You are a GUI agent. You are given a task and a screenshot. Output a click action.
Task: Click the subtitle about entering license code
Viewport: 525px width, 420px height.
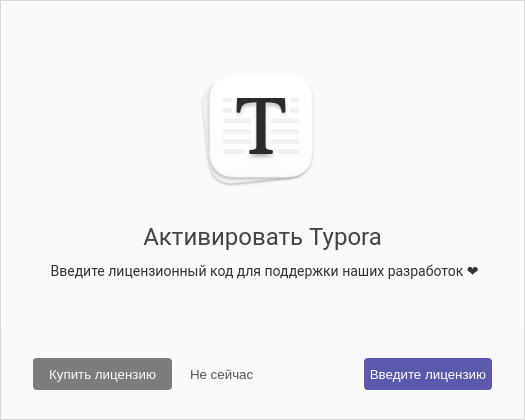pyautogui.click(x=264, y=271)
